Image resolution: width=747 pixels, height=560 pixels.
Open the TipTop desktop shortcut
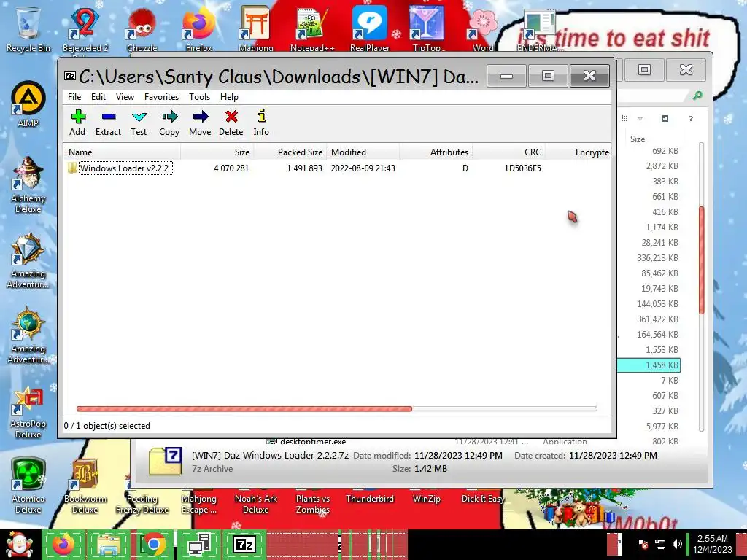(427, 29)
